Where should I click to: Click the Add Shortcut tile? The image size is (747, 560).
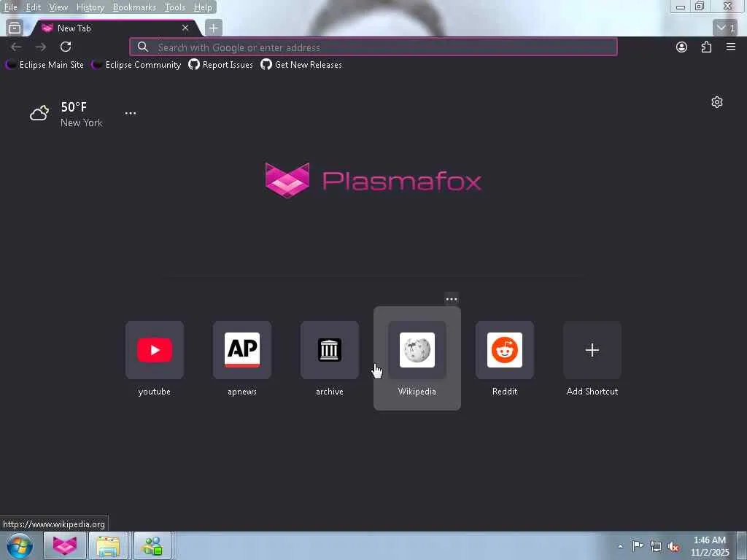coord(592,358)
